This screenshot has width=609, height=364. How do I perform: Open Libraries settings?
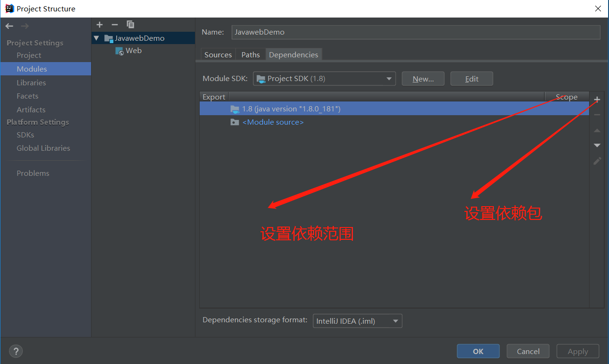tap(31, 82)
